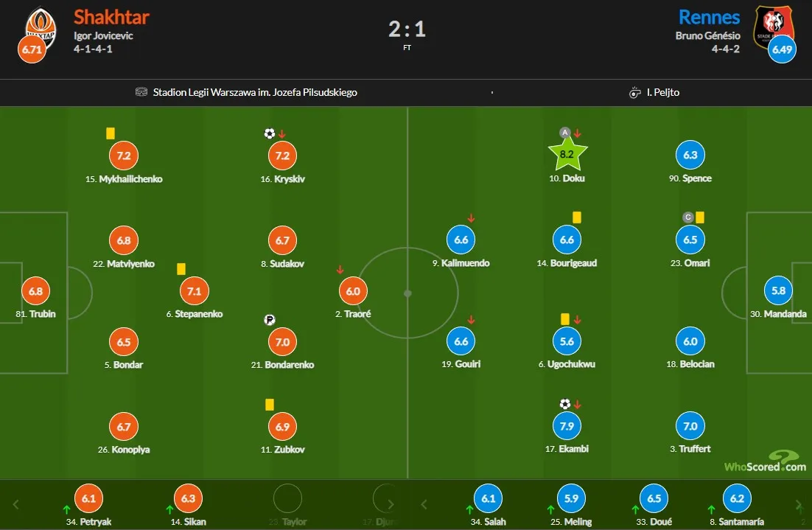Click the goal ball icon above Kryskiv
Viewport: 812px width, 530px height.
coord(269,133)
